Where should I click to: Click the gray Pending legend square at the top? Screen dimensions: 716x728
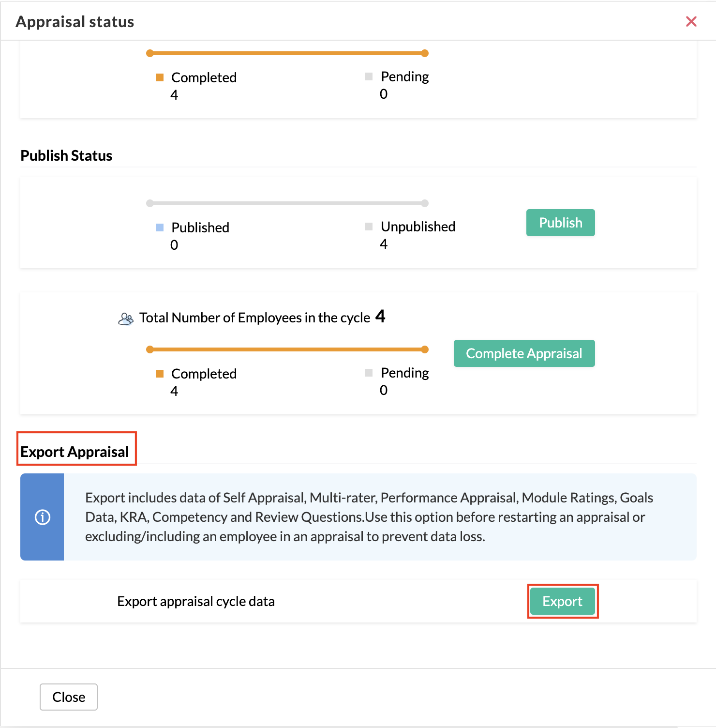click(x=369, y=76)
